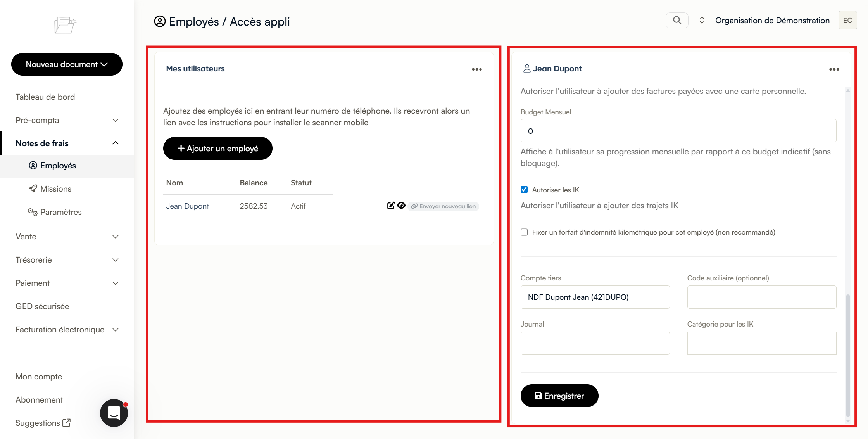The width and height of the screenshot is (868, 439).
Task: Click the search magnifier icon
Action: point(677,20)
